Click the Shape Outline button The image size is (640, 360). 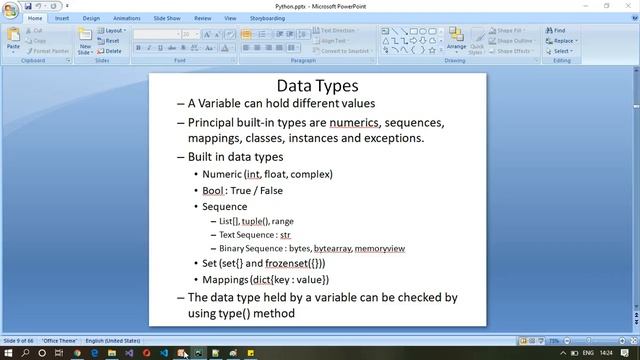512,41
